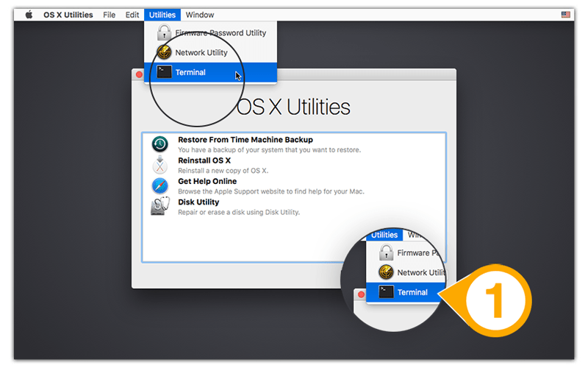
Task: Choose Terminal from the Utilities menu
Action: 210,72
